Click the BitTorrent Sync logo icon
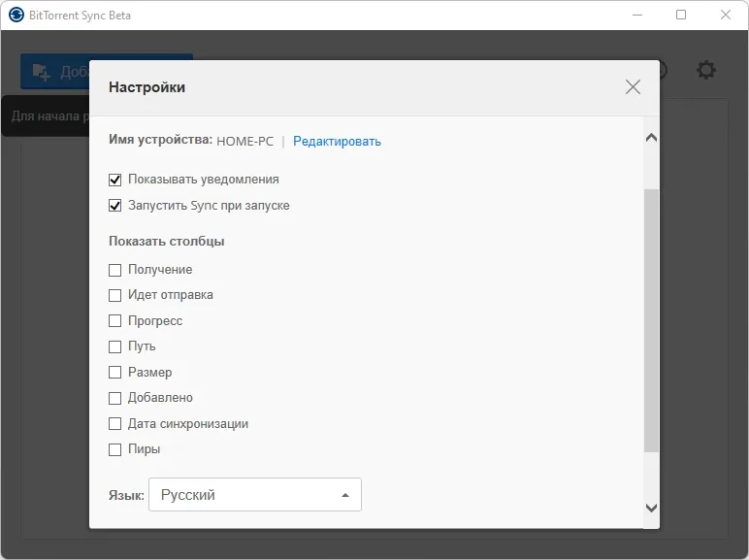The width and height of the screenshot is (749, 560). coord(16,15)
